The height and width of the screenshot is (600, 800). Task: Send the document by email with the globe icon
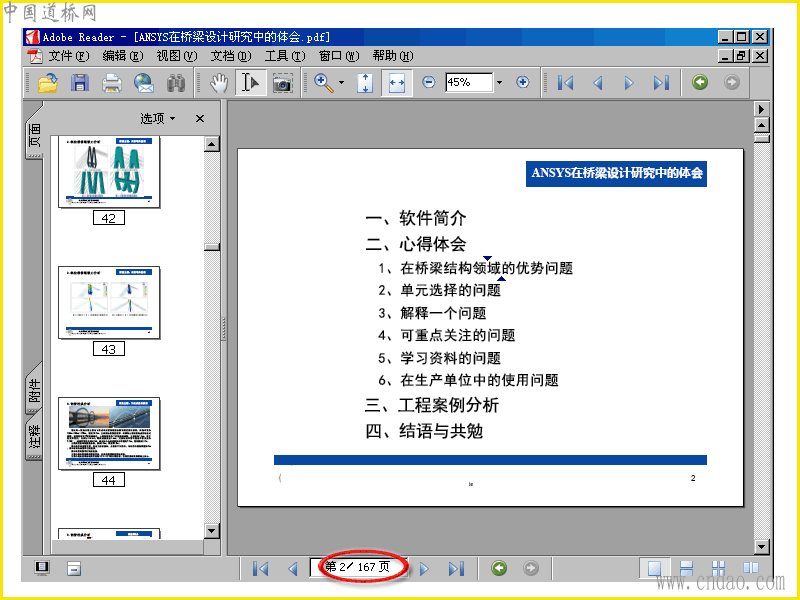pyautogui.click(x=144, y=83)
